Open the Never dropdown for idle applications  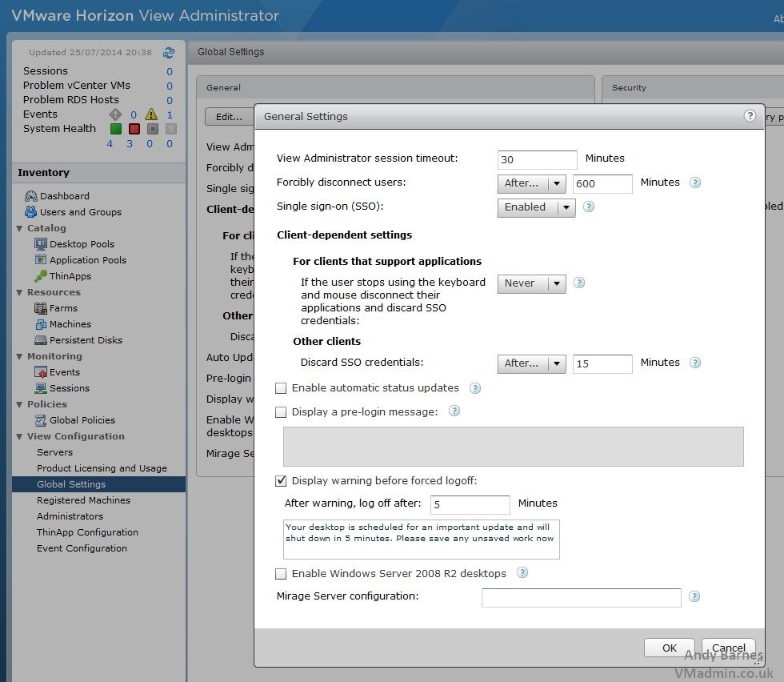pyautogui.click(x=531, y=283)
